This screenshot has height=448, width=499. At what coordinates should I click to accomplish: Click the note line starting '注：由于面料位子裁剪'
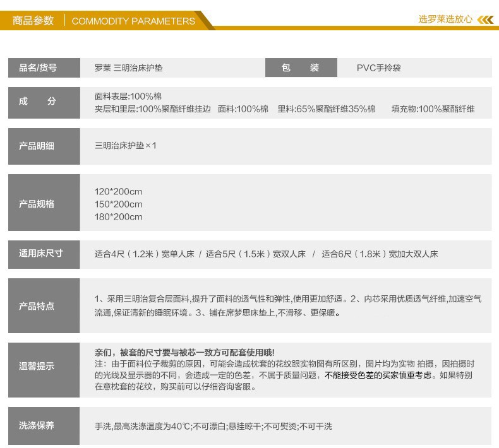tap(284, 363)
